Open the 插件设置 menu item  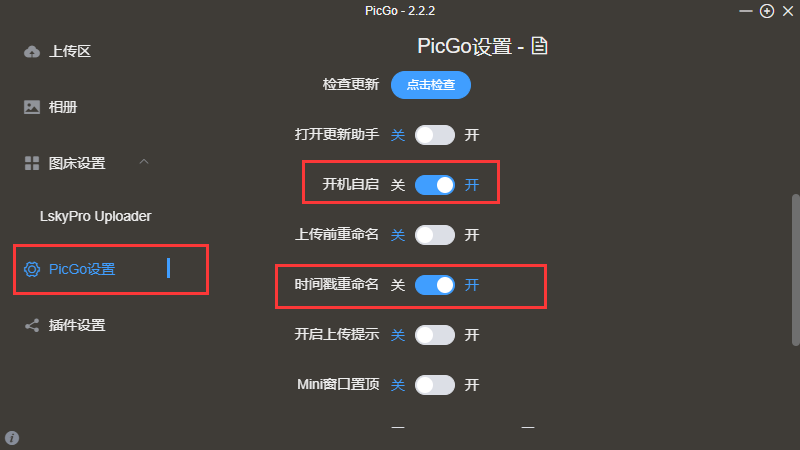coord(77,325)
